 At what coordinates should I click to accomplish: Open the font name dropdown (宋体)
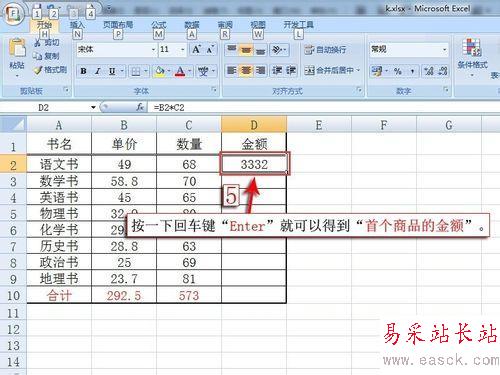point(153,50)
